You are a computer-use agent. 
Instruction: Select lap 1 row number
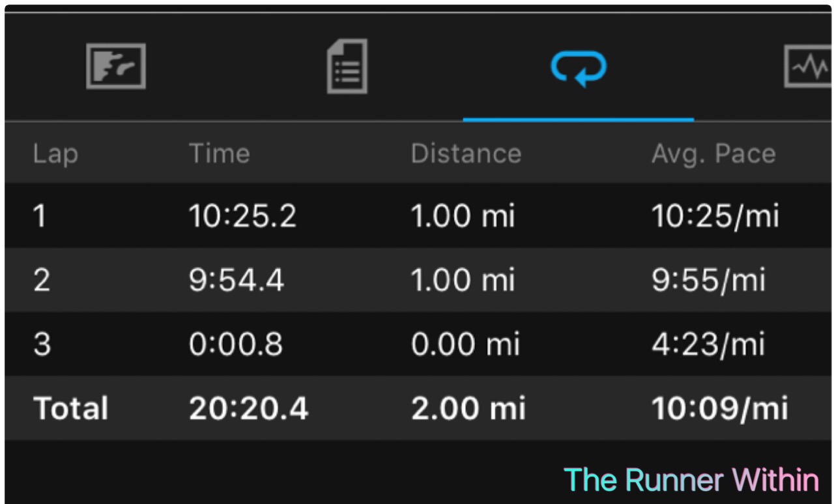point(40,216)
